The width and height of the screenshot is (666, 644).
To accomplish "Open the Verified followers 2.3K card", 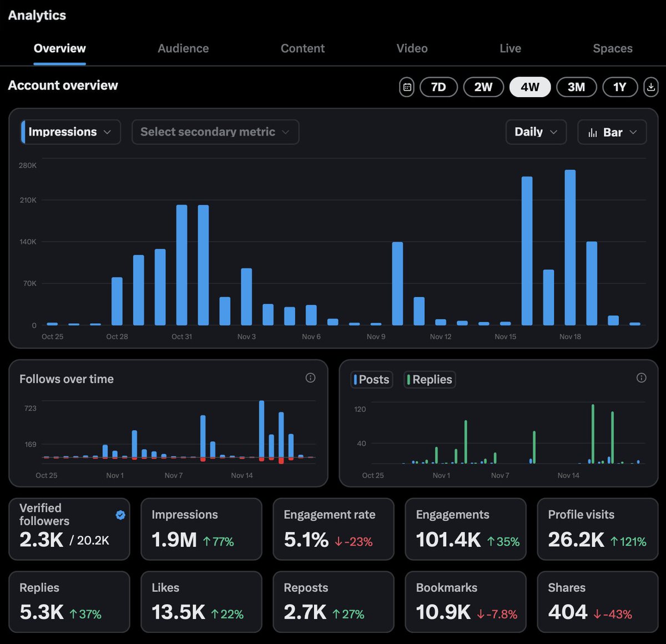I will 69,529.
